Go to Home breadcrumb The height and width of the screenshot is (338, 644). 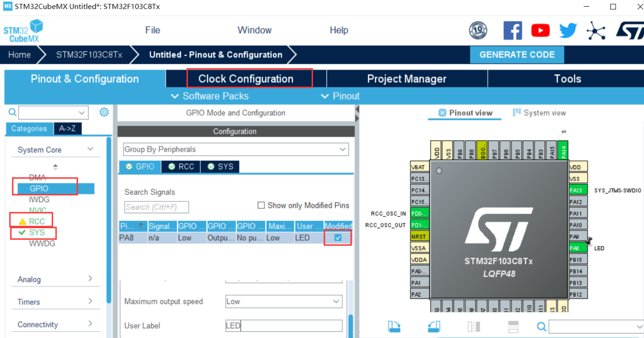20,55
